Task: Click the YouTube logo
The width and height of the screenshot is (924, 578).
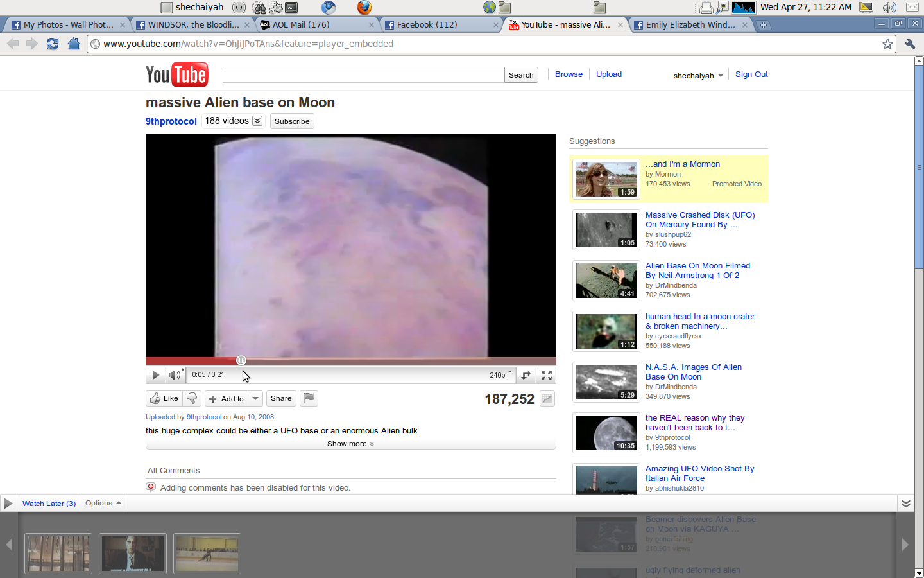Action: coord(177,74)
